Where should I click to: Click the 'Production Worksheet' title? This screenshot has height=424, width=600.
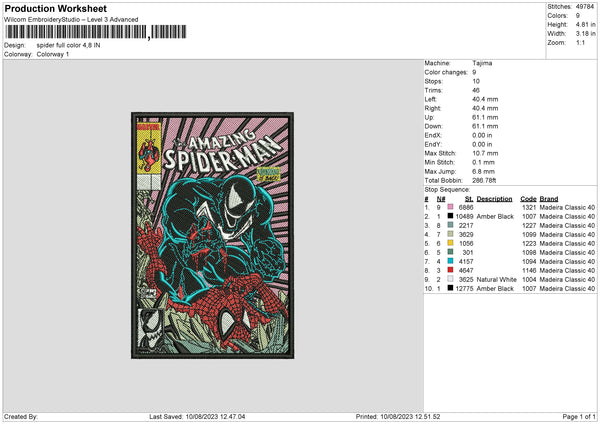(x=55, y=8)
